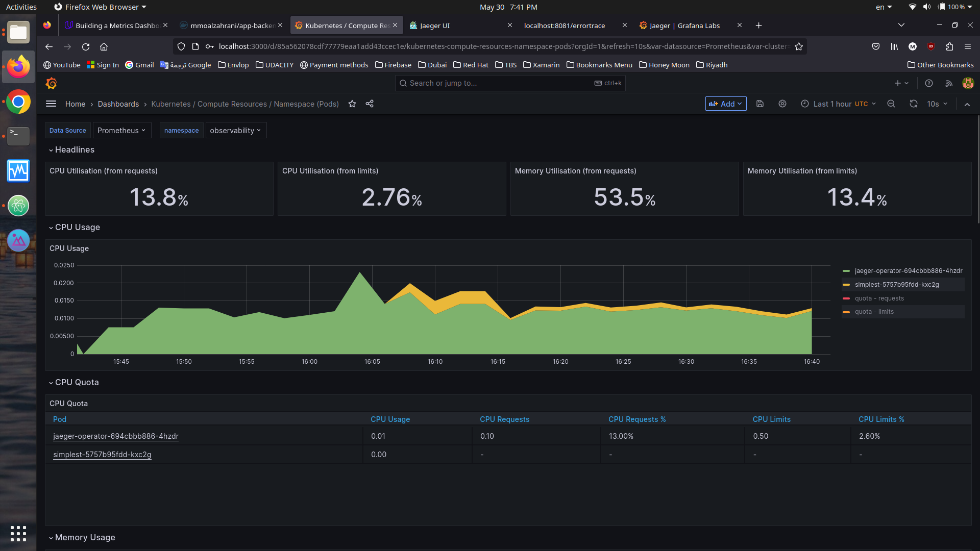Switch to the Jaeger UI tab
This screenshot has height=551, width=980.
pyautogui.click(x=435, y=25)
